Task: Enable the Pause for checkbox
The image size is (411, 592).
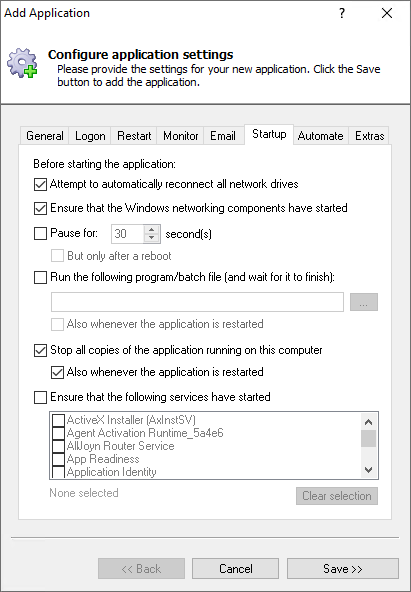Action: 40,234
